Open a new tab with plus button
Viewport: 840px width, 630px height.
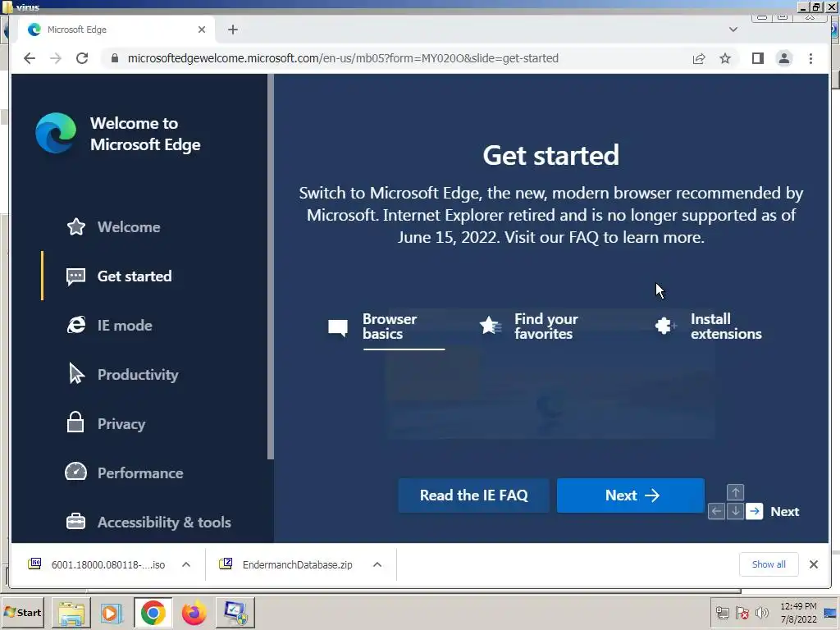pyautogui.click(x=232, y=30)
